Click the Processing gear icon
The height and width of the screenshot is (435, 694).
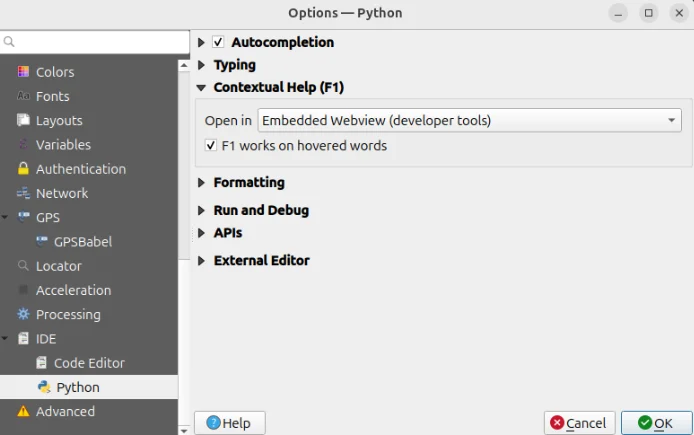click(24, 314)
